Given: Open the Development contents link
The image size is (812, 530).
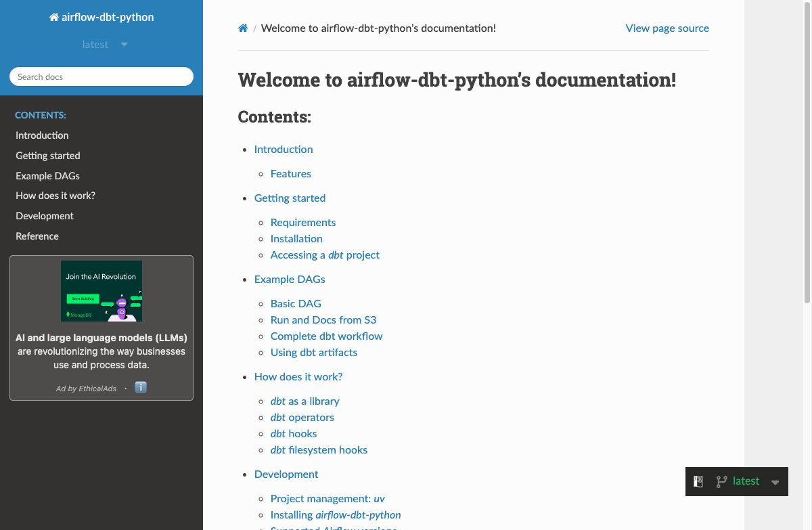Looking at the screenshot, I should [x=286, y=474].
